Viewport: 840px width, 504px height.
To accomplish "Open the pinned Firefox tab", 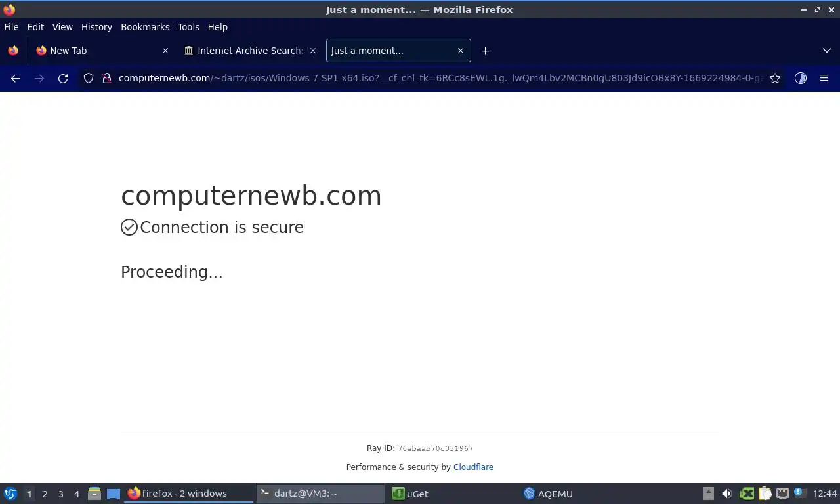I will (13, 51).
